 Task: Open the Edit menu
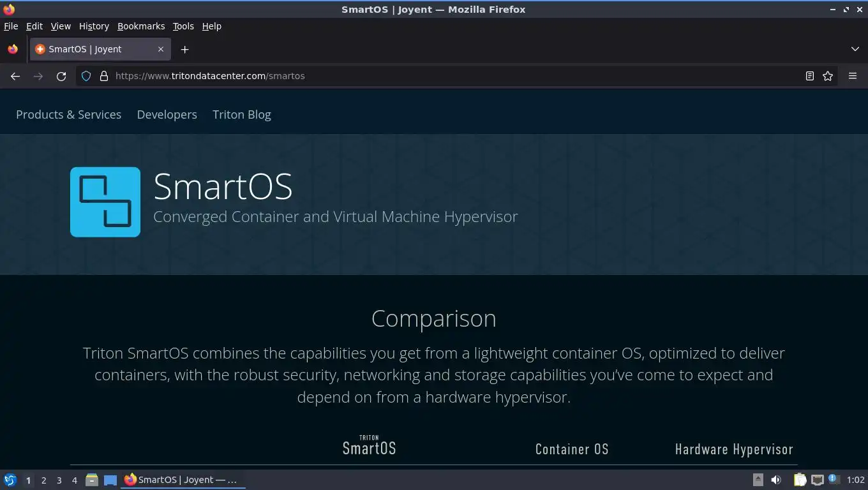point(34,26)
